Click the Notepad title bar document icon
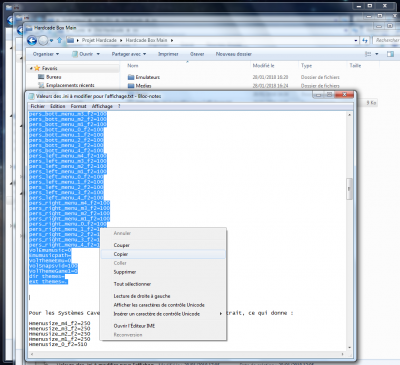The height and width of the screenshot is (365, 400). [x=31, y=96]
